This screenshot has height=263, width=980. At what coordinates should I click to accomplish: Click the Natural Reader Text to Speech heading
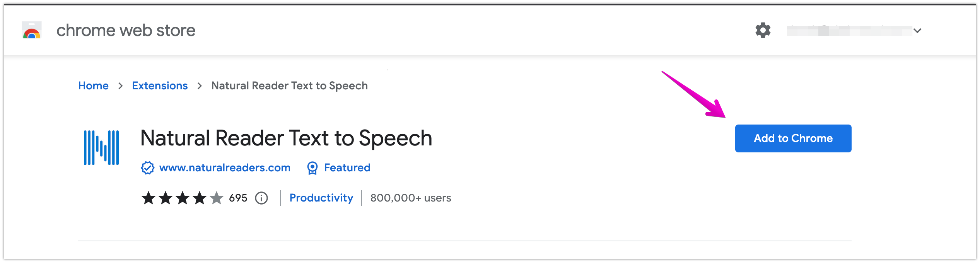point(286,138)
